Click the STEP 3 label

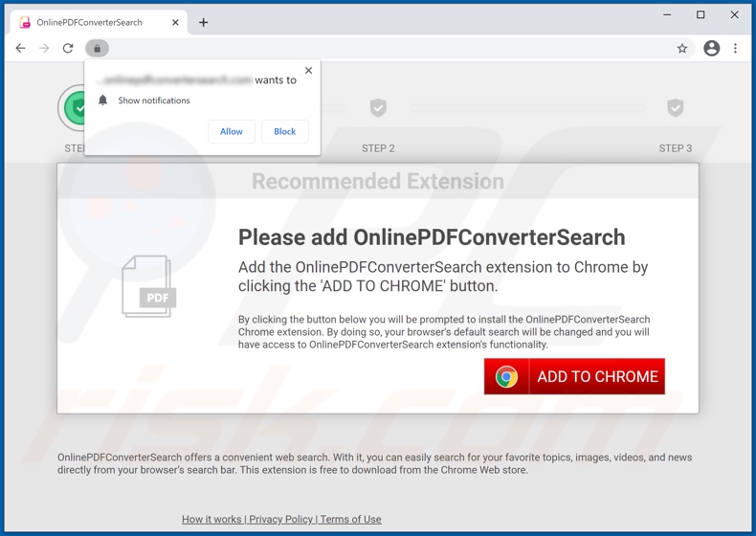675,148
